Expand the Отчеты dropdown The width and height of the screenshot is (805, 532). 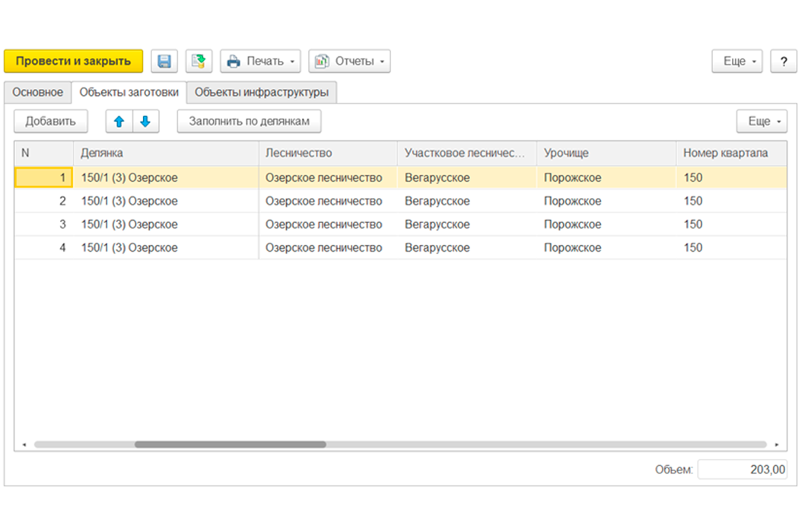(x=349, y=61)
